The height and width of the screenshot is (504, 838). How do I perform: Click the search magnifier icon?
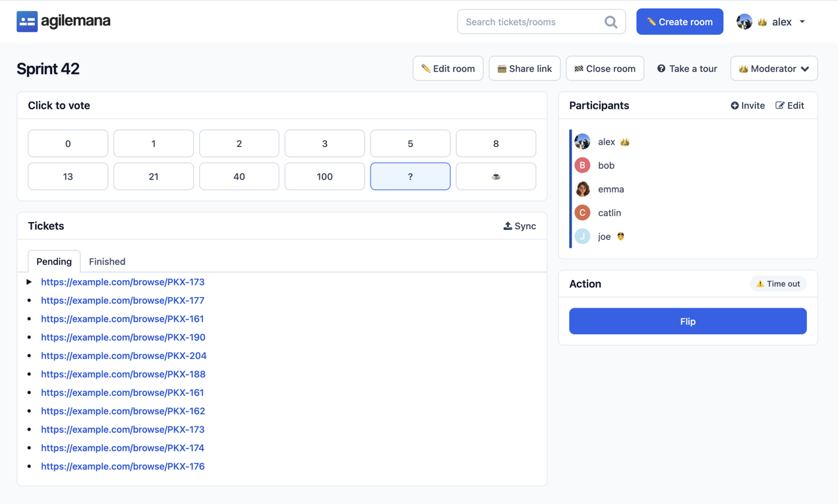(611, 22)
